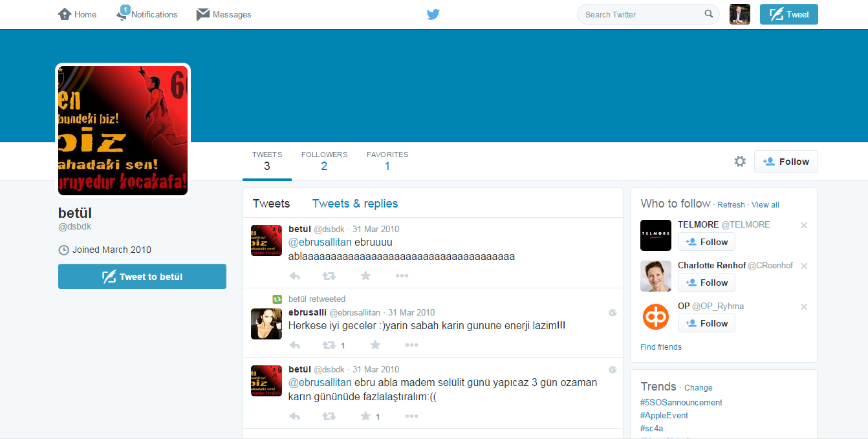Follow Charlotte Rønhof

point(706,283)
